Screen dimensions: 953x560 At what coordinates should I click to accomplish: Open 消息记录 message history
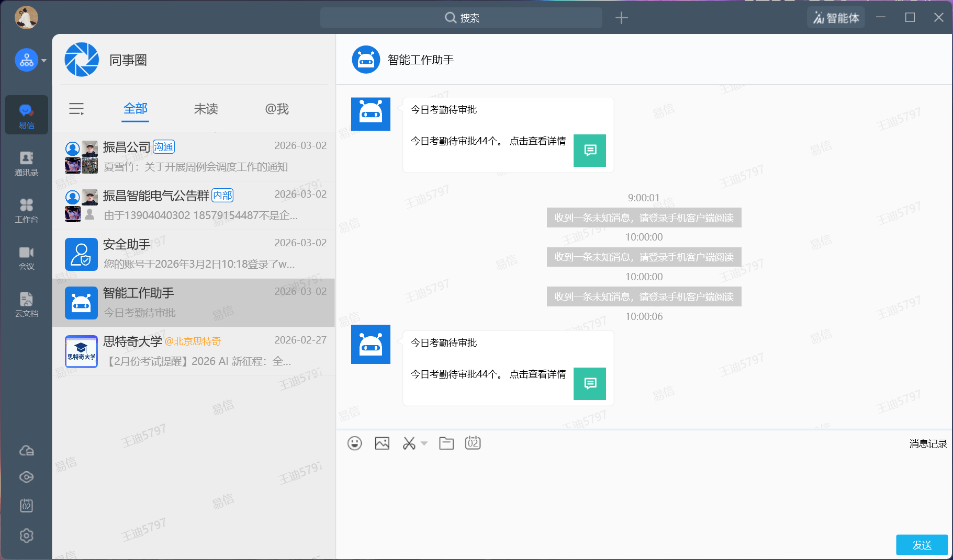coord(928,443)
